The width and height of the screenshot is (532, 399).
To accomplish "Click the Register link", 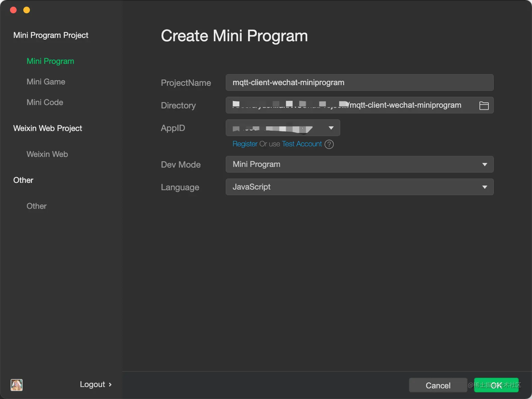I will (245, 144).
